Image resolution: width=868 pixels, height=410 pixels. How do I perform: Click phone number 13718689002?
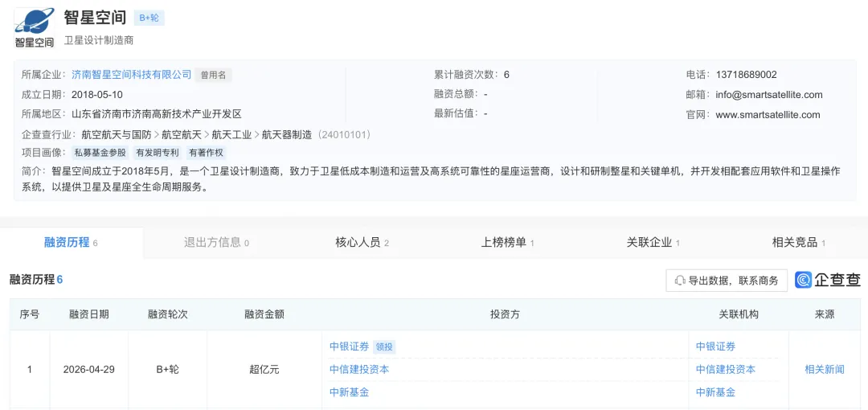pos(746,74)
